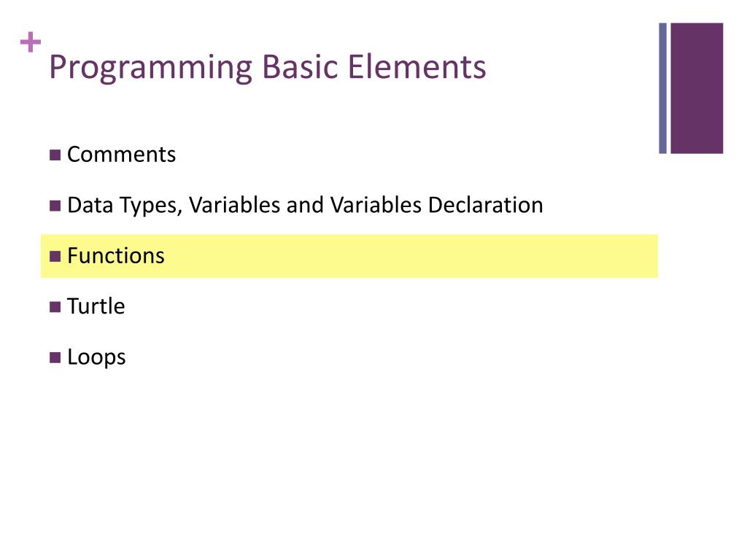Click the purple plus sign icon
Viewport: 747px width, 560px height.
[x=31, y=42]
